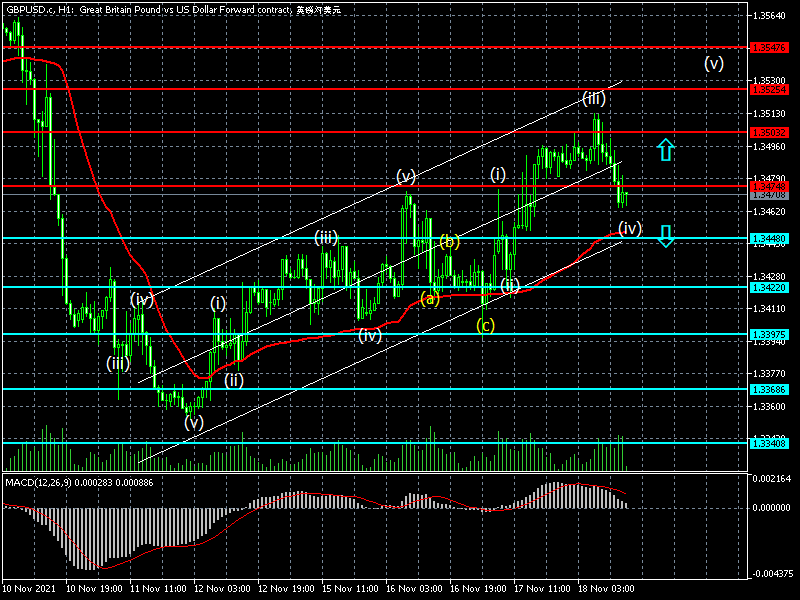Viewport: 800px width, 600px height.
Task: Select the yellow (b) wave label
Action: pyautogui.click(x=449, y=241)
